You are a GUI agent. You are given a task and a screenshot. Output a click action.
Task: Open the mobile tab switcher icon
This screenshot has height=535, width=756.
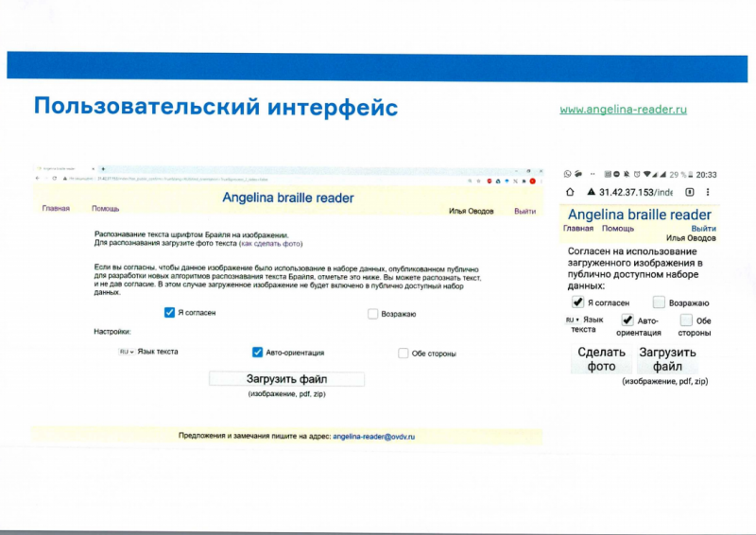coord(689,192)
